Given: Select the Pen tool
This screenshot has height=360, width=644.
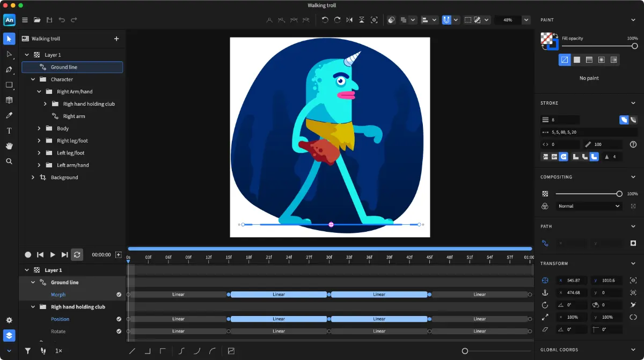Looking at the screenshot, I should [9, 70].
